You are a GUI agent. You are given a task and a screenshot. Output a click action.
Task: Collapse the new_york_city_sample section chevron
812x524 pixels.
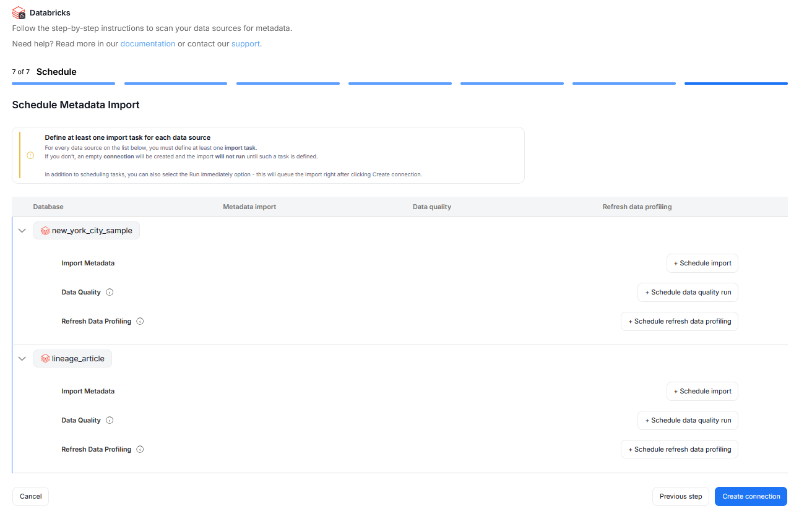pyautogui.click(x=22, y=231)
